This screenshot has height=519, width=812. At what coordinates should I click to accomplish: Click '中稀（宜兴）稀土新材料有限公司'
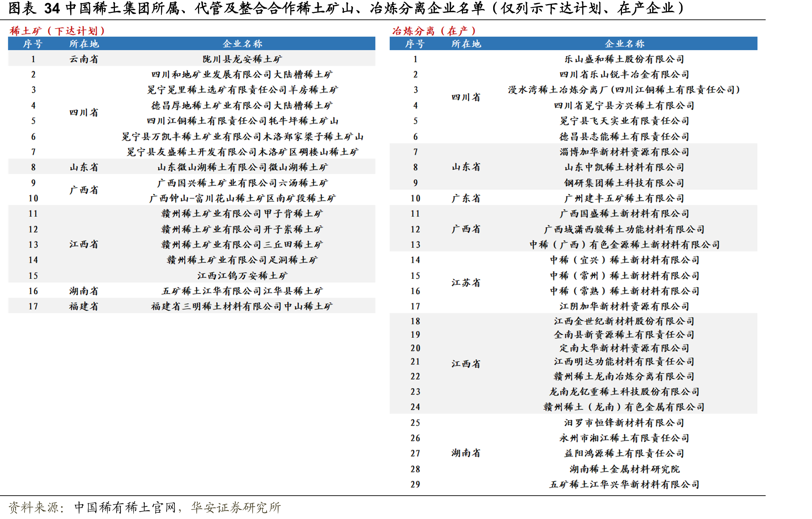pos(624,260)
